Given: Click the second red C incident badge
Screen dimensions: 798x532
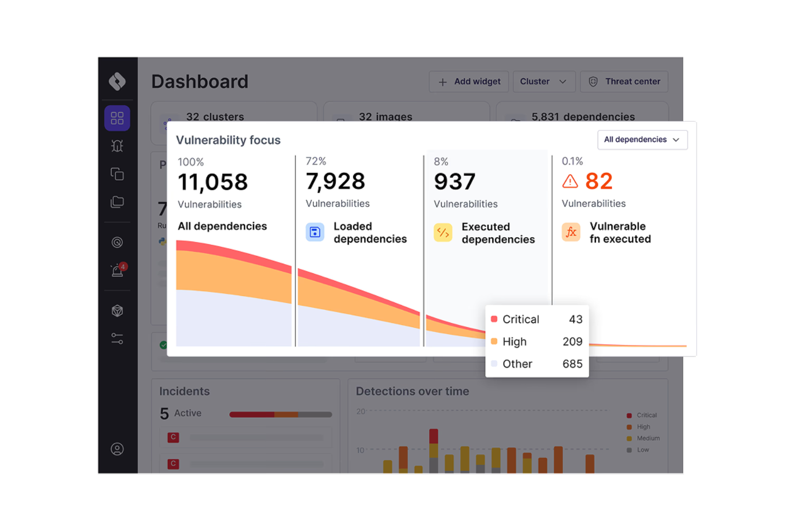Looking at the screenshot, I should [x=173, y=464].
